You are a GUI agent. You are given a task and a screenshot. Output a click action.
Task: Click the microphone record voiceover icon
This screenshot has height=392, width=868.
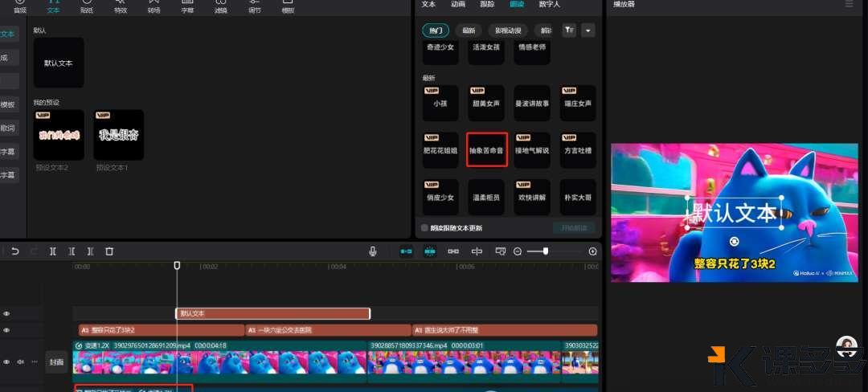[373, 251]
